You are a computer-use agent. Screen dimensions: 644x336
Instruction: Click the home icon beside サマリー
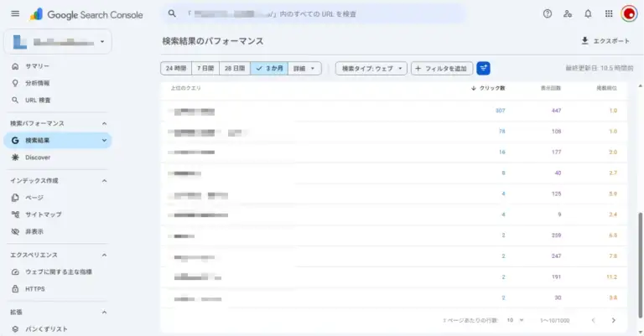pyautogui.click(x=15, y=66)
